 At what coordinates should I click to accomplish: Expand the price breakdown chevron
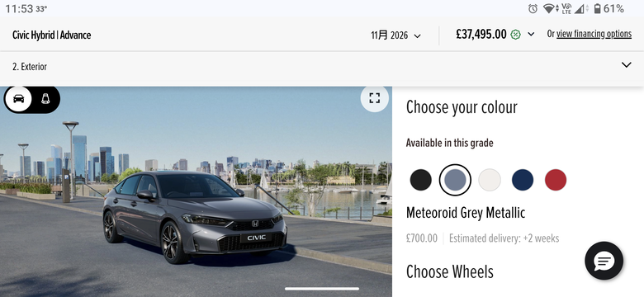click(x=531, y=35)
